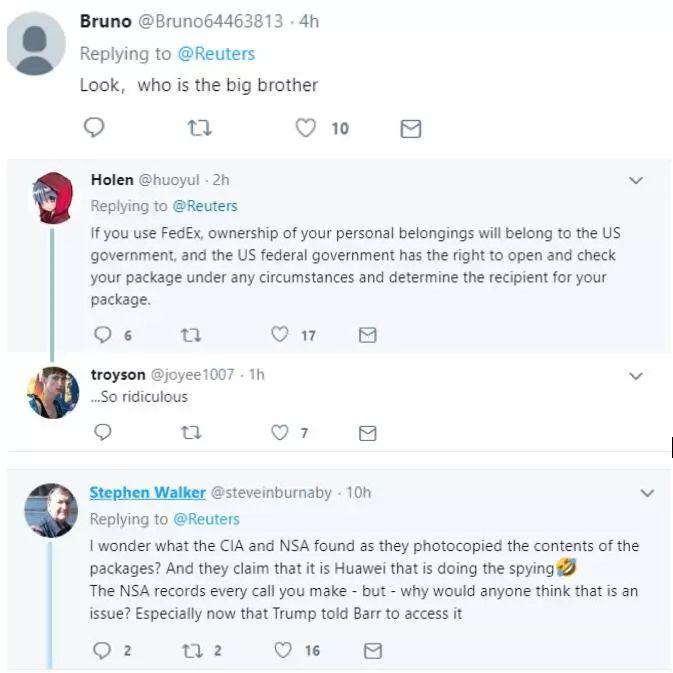Reply to troyson's 'So ridiculous' tweet
The height and width of the screenshot is (673, 673).
click(102, 432)
